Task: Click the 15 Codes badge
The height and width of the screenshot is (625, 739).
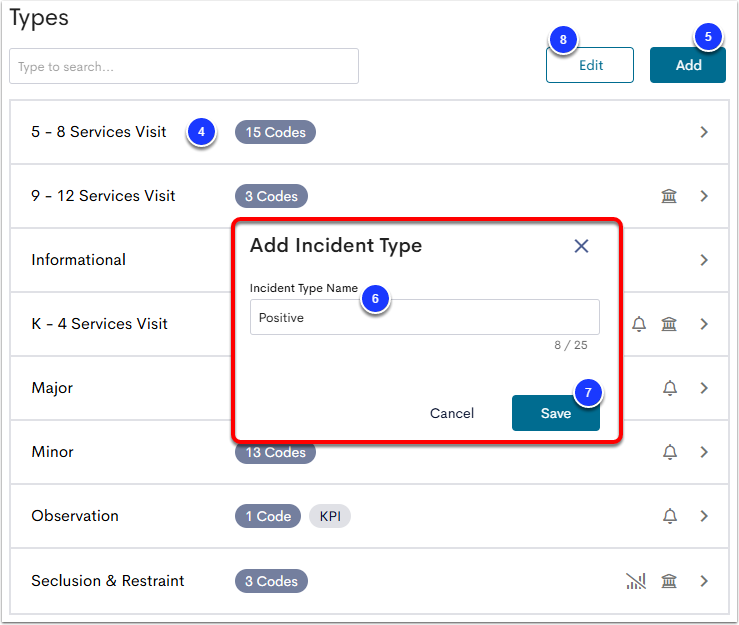Action: pos(275,132)
